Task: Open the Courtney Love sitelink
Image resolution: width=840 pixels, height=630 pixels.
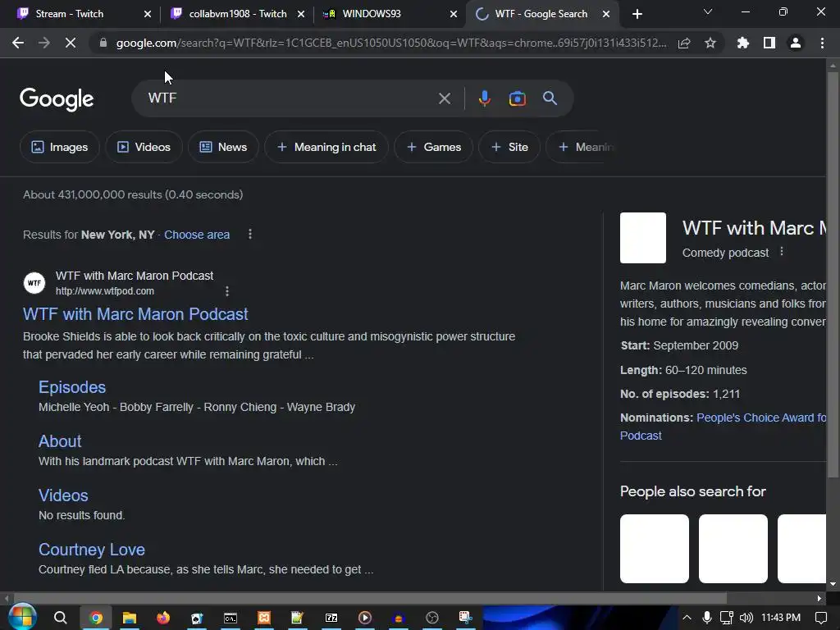Action: pos(92,550)
